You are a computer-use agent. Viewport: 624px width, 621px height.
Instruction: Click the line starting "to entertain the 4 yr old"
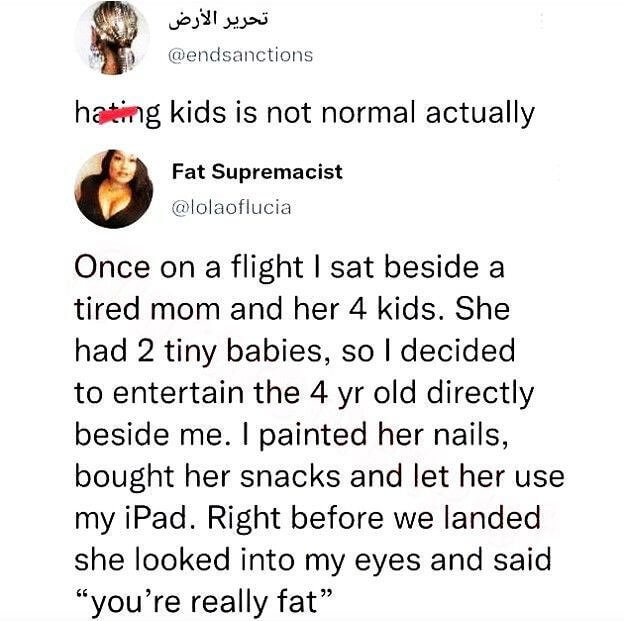point(303,394)
